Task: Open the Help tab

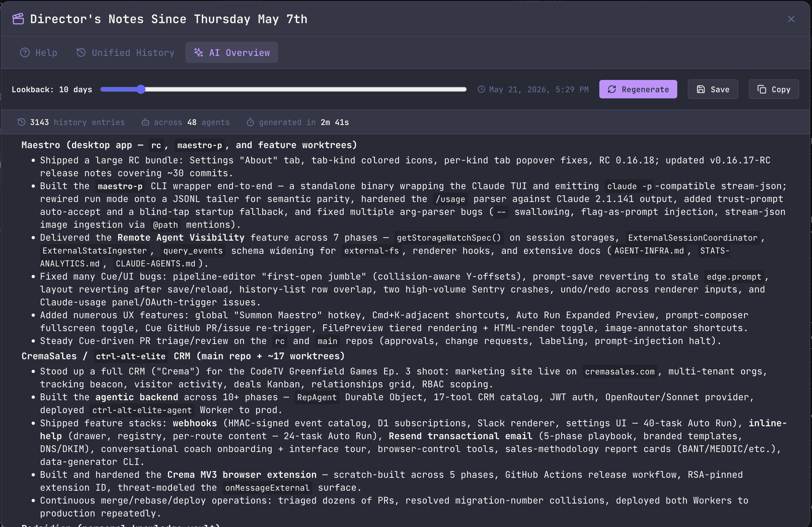Action: click(x=39, y=52)
